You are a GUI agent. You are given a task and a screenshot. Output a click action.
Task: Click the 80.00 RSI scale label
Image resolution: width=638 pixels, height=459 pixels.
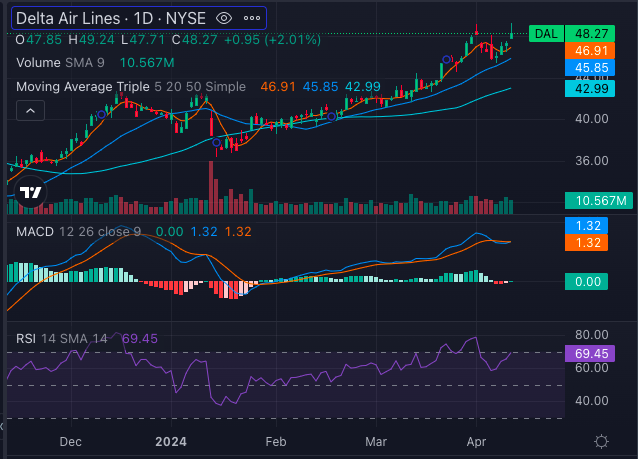pos(592,335)
